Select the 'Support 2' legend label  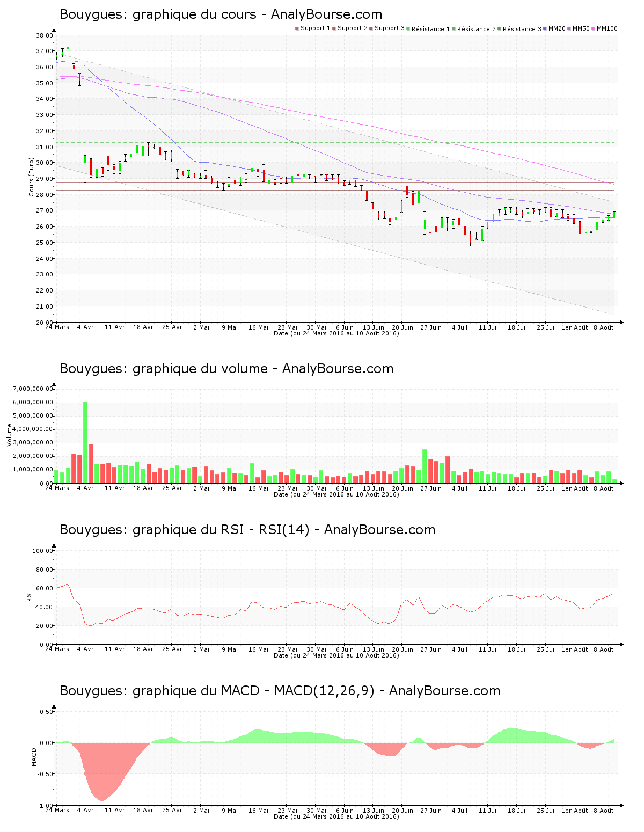click(353, 28)
